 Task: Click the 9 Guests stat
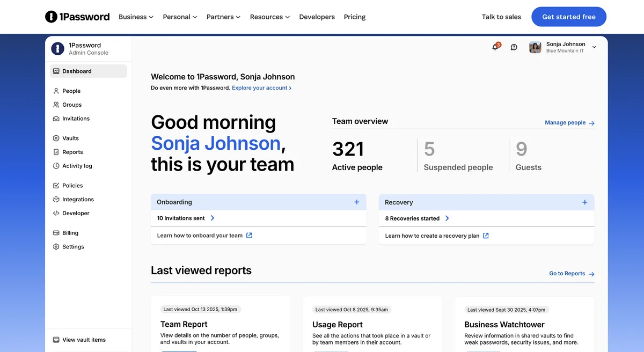coord(529,156)
